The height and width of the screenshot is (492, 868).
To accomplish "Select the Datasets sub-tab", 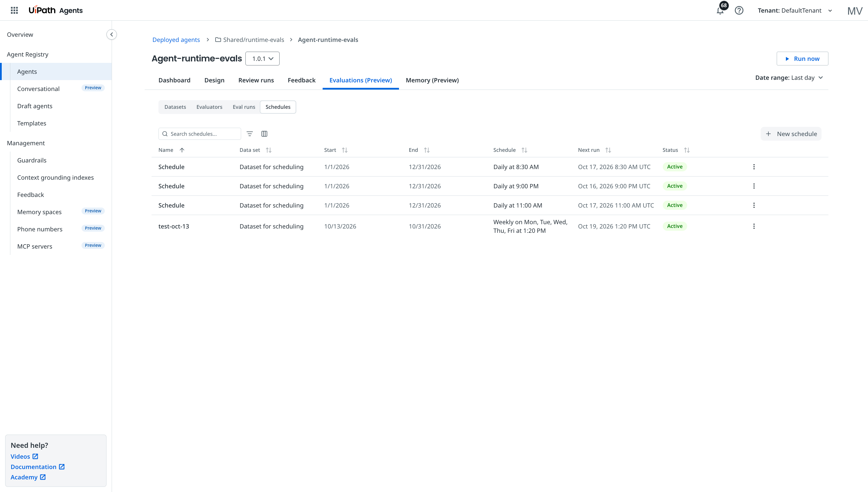I will [175, 107].
